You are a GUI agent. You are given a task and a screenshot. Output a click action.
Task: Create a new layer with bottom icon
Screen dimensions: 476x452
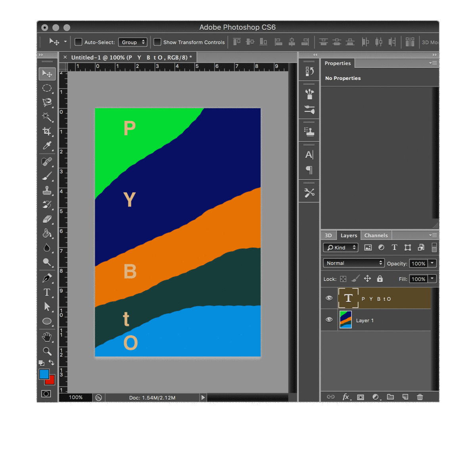[405, 397]
